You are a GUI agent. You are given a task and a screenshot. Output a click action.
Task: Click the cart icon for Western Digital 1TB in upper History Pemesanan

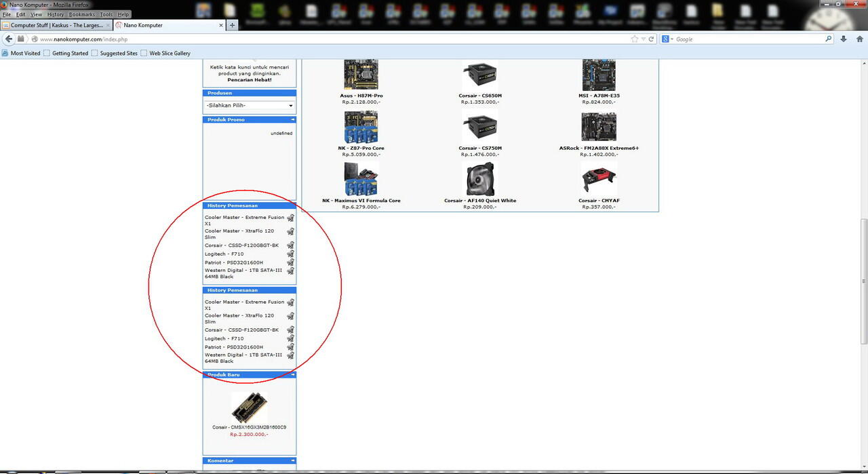pos(290,271)
